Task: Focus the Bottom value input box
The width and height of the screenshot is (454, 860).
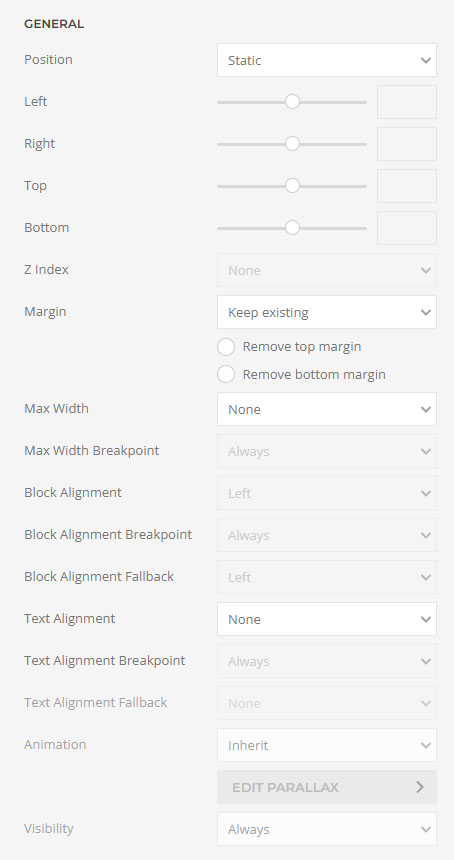Action: 407,228
